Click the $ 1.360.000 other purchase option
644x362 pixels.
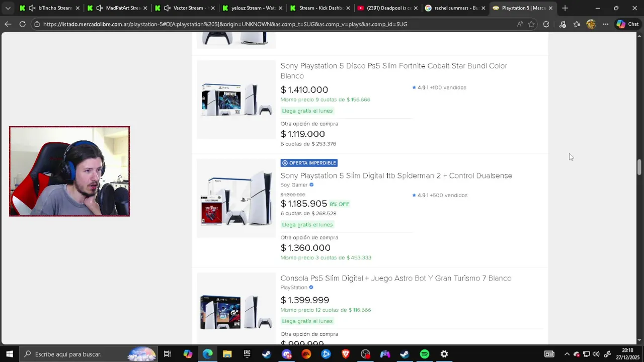click(x=305, y=248)
